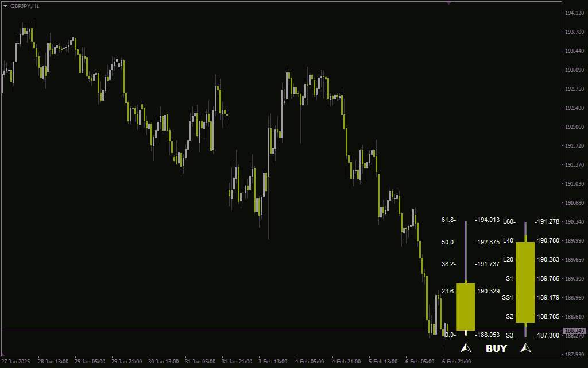The height and width of the screenshot is (368, 588).
Task: Click the large candle body beside L40–S2 levels
Action: (x=525, y=282)
